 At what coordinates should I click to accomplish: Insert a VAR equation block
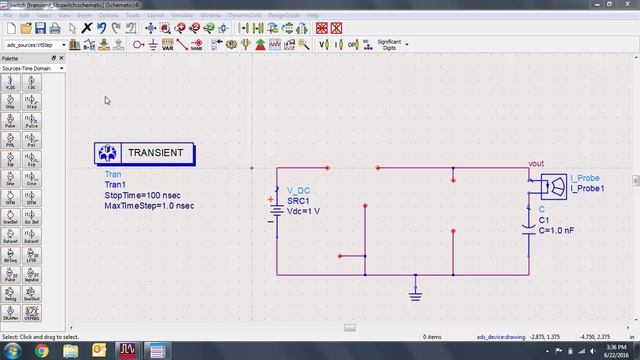click(167, 44)
